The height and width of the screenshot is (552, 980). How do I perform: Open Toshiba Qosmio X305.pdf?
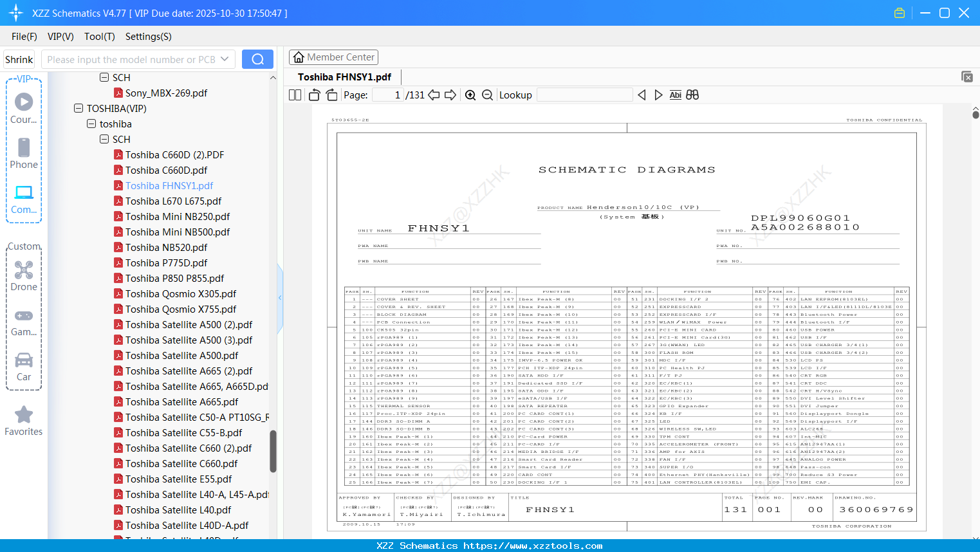[x=181, y=293]
